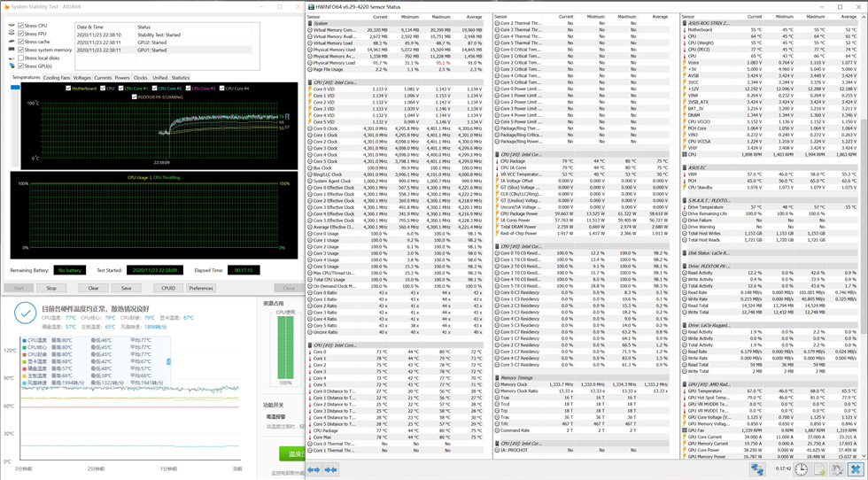The height and width of the screenshot is (480, 868).
Task: Click HWiNFO shrink columns arrows icon
Action: click(330, 469)
